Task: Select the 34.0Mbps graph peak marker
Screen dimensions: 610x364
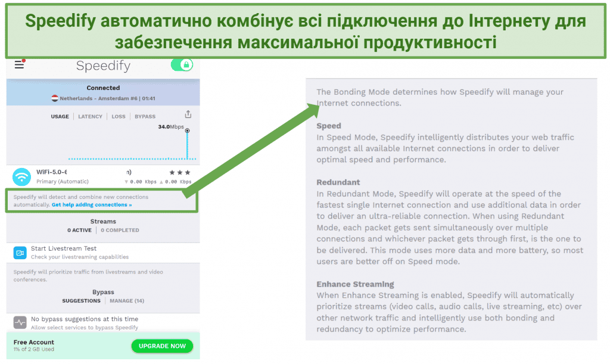Action: click(187, 130)
